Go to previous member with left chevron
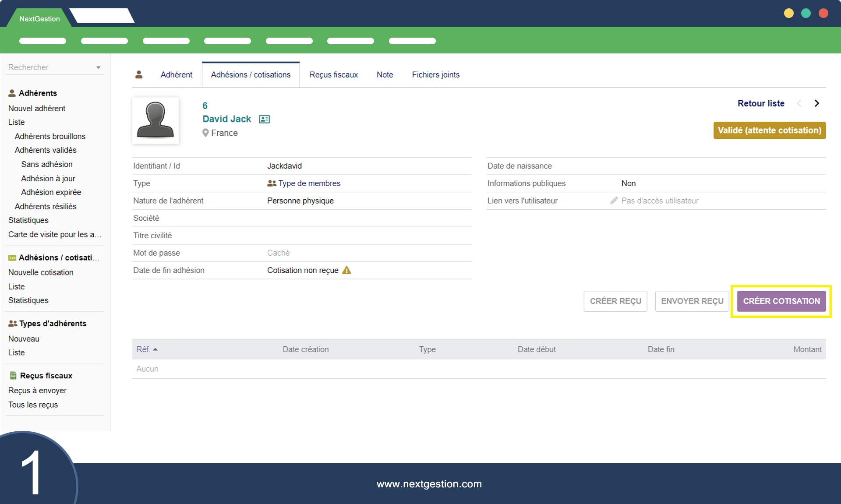Image resolution: width=841 pixels, height=504 pixels. (x=799, y=103)
